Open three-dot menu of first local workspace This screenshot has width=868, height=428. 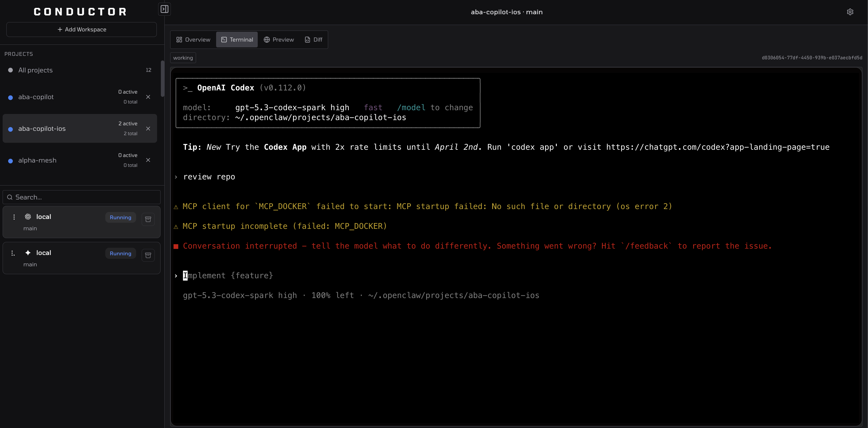pyautogui.click(x=14, y=217)
